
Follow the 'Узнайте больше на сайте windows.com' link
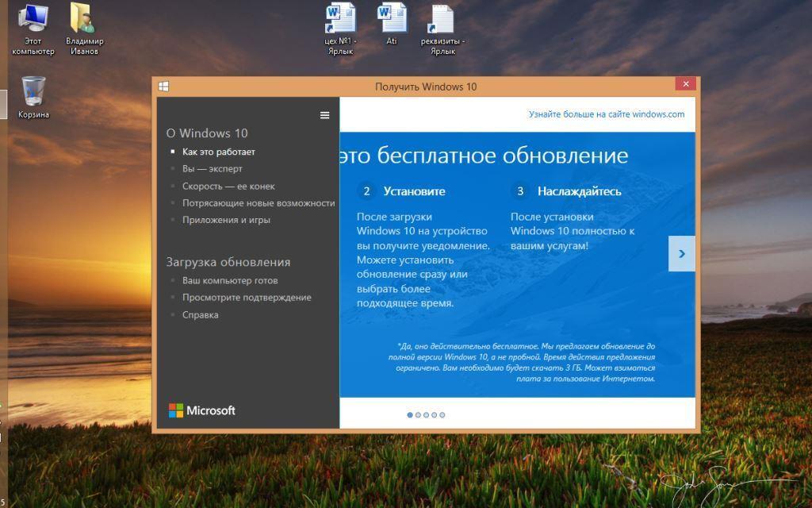606,114
